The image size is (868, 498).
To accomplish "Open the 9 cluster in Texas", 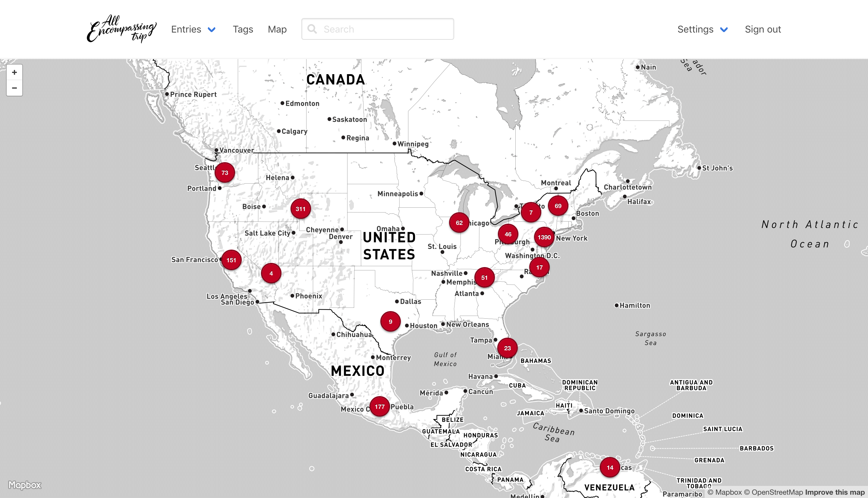I will tap(390, 322).
